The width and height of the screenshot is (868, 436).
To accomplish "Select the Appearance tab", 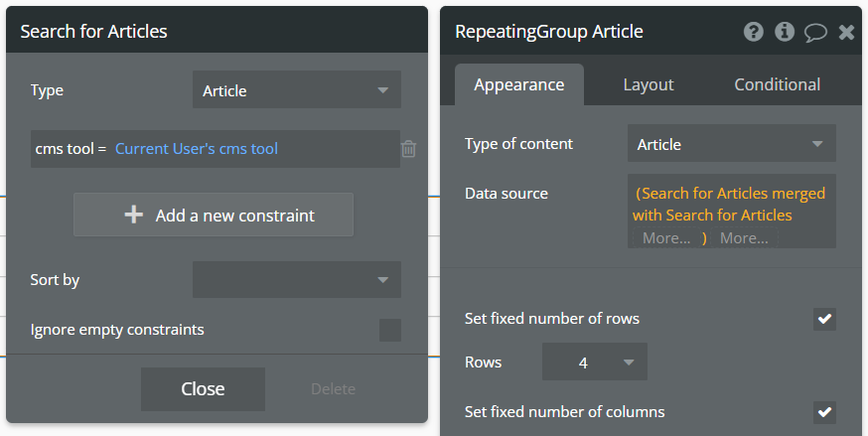I will click(518, 84).
